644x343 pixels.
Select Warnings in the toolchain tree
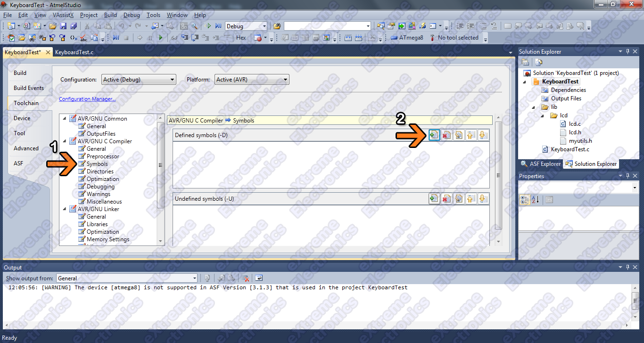point(99,194)
